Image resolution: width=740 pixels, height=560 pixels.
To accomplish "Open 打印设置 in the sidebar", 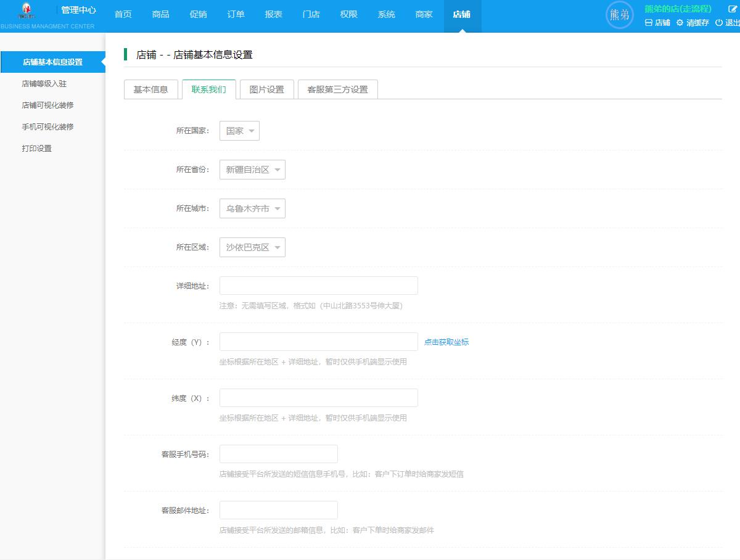I will (x=37, y=149).
